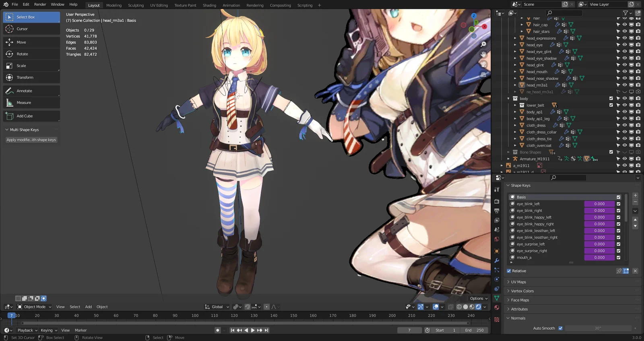Screen dimensions: 644x341
Task: Add a new shape key with plus
Action: click(635, 195)
